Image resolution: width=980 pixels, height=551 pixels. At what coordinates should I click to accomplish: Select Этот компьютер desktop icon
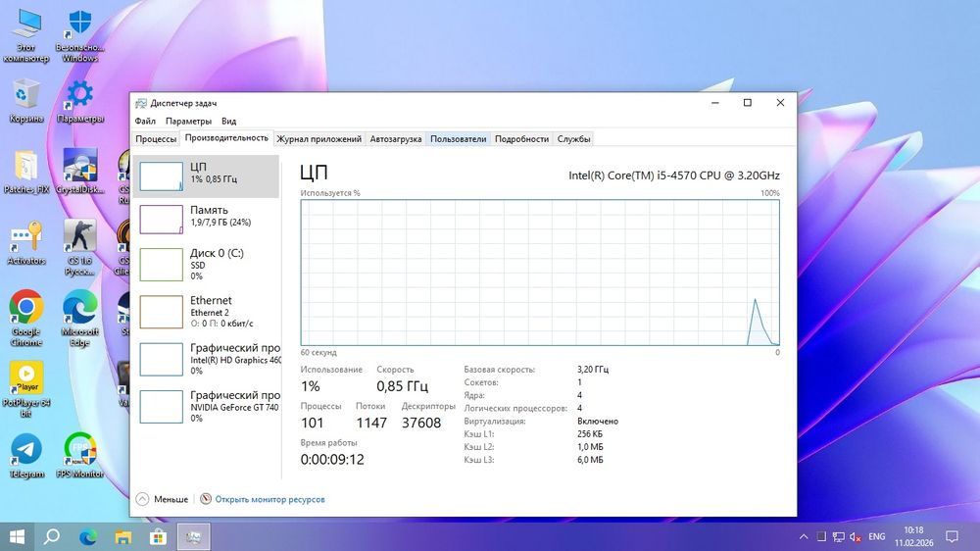(26, 36)
